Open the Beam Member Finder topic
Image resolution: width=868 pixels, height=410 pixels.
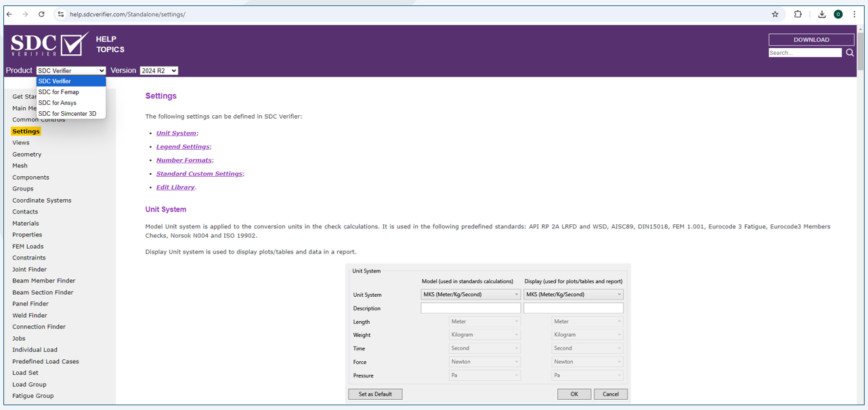(x=44, y=281)
